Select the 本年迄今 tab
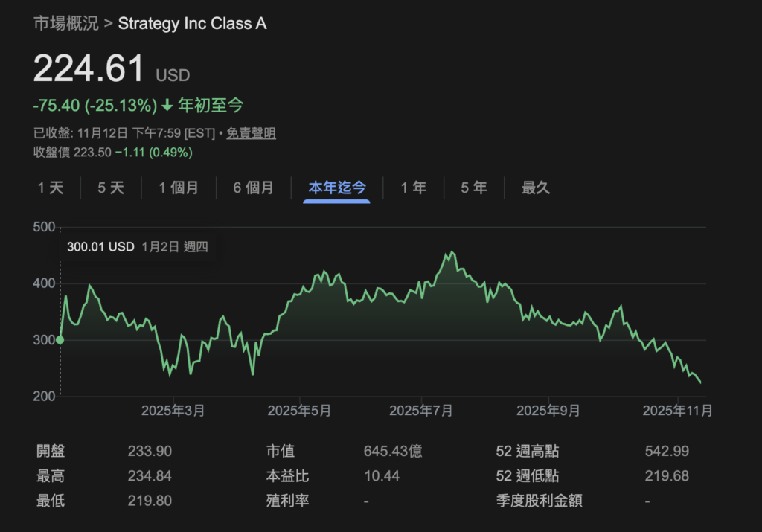The height and width of the screenshot is (532, 762). coord(336,188)
